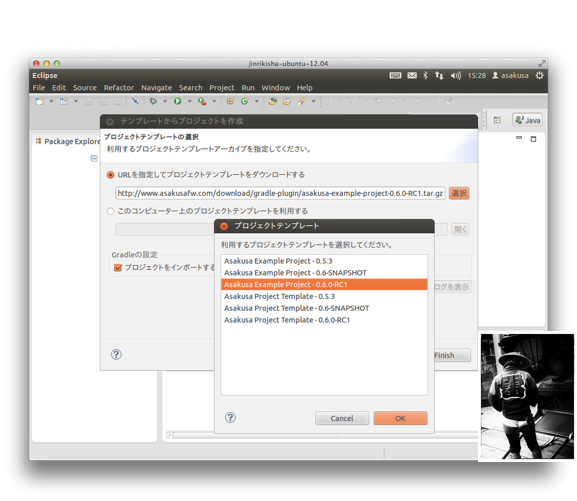Click the Debug bug icon
This screenshot has height=501, width=577.
(153, 101)
